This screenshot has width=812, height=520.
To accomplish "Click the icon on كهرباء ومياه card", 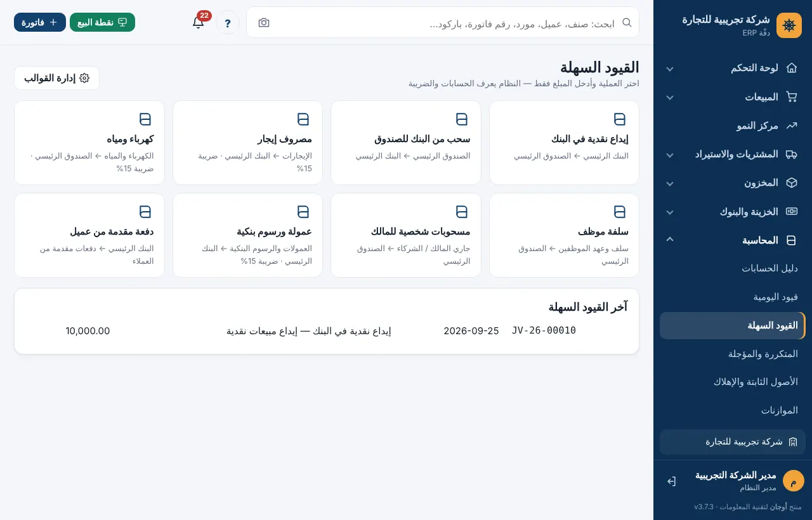I will pyautogui.click(x=145, y=119).
